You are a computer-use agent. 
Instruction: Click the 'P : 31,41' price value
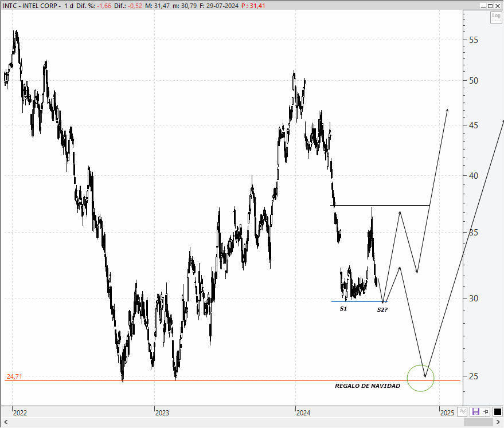point(253,6)
